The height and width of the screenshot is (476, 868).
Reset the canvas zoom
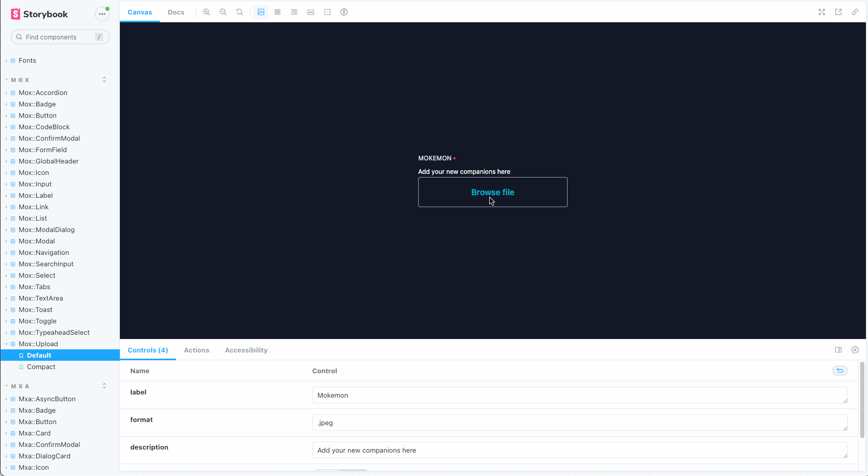(240, 12)
